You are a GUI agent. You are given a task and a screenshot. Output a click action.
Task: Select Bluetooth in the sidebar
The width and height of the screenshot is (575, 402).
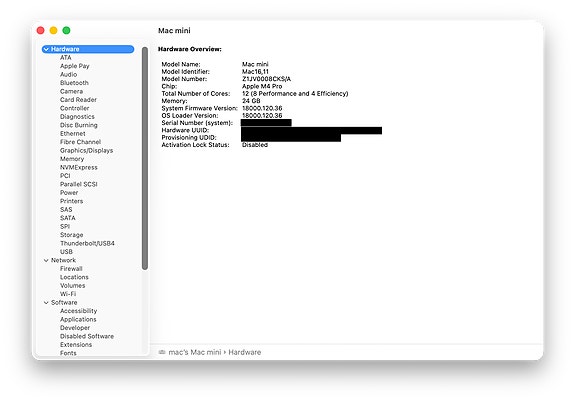tap(74, 83)
